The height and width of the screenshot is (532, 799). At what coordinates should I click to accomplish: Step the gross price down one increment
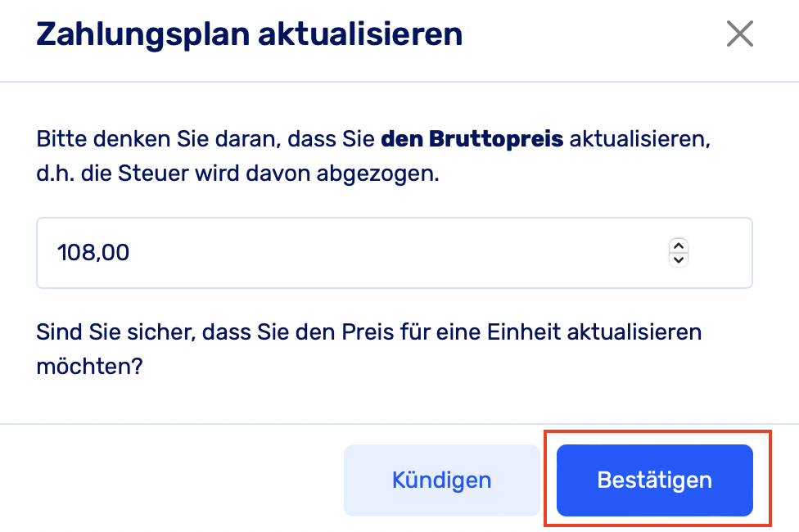679,259
